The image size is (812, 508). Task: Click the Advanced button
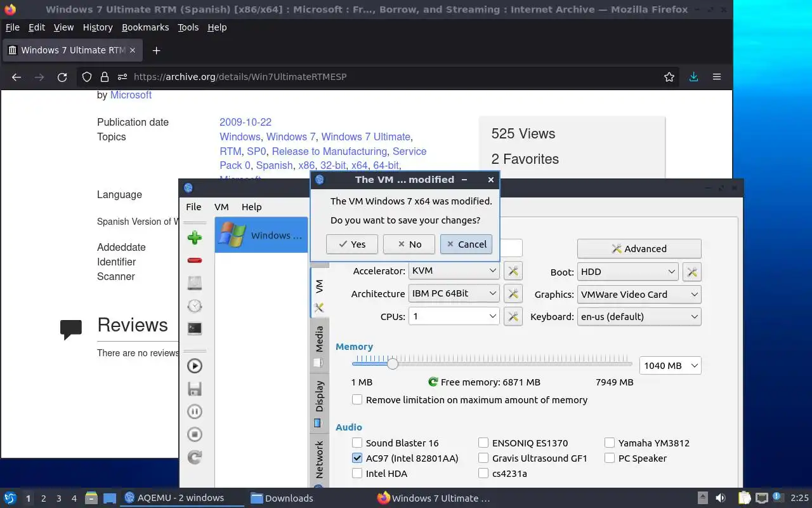[x=639, y=249]
